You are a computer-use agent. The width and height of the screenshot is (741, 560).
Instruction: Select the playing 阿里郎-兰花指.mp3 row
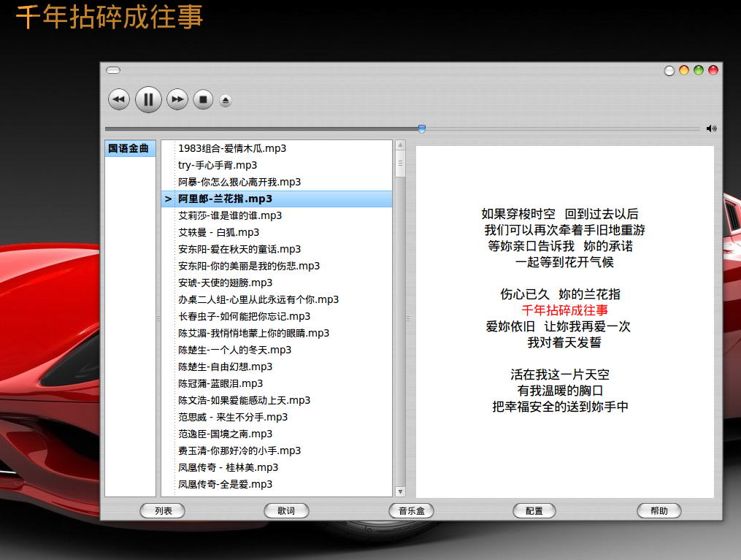[x=277, y=199]
